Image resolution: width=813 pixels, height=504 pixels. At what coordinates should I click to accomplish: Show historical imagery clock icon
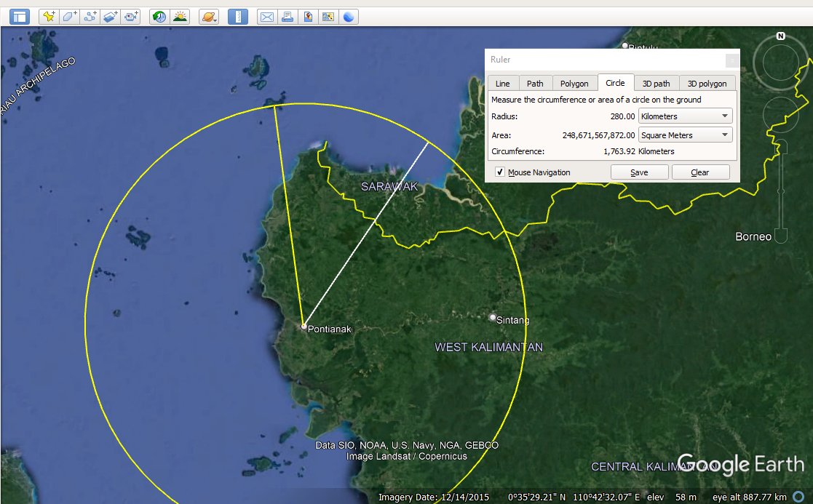click(159, 17)
